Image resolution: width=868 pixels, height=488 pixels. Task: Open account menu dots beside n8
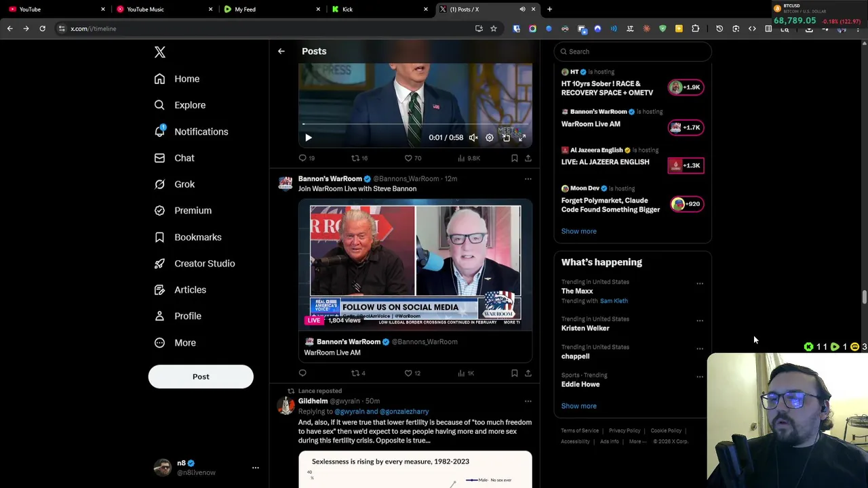pos(256,468)
